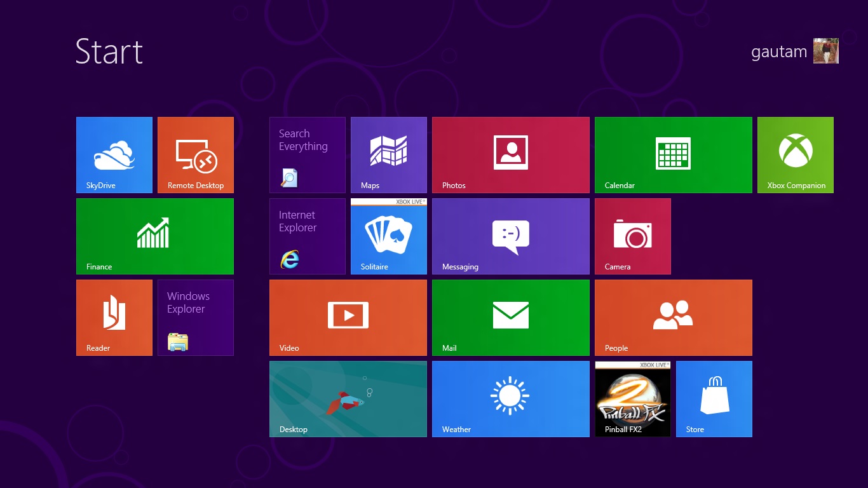Open the Messaging tile
This screenshot has width=868, height=488.
point(511,236)
